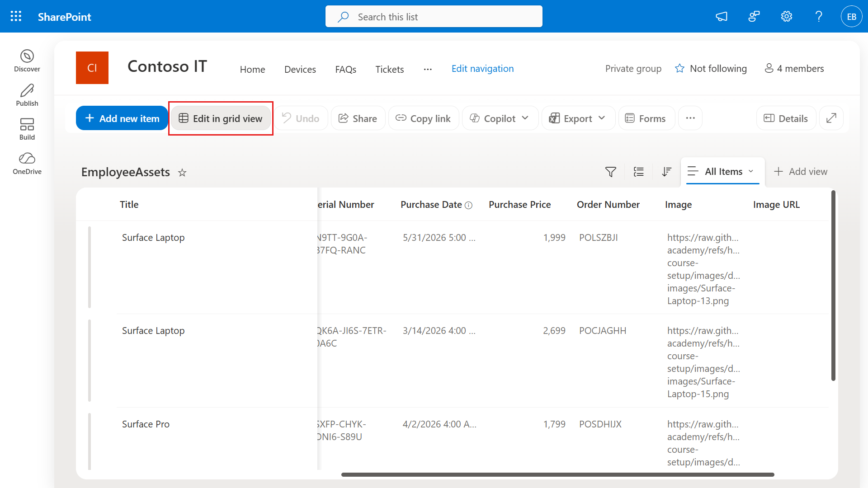Go to the FAQs navigation tab
The width and height of the screenshot is (868, 488).
click(x=346, y=69)
